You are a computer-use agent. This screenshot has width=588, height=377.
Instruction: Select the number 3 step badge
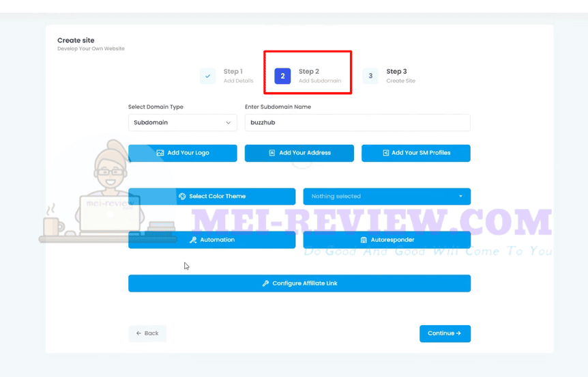370,76
